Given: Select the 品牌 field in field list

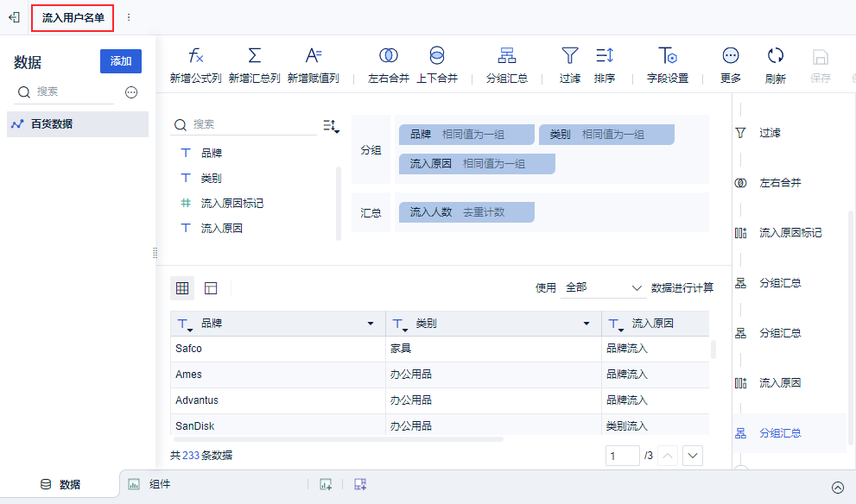Looking at the screenshot, I should pos(212,154).
